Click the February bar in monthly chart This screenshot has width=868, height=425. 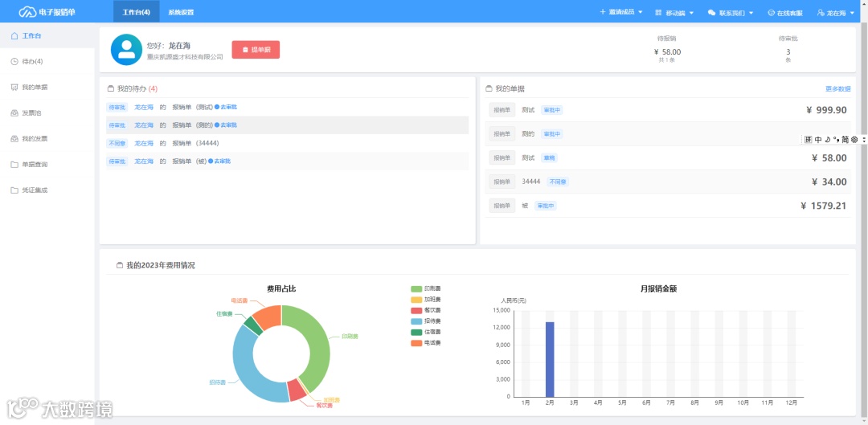coord(550,359)
